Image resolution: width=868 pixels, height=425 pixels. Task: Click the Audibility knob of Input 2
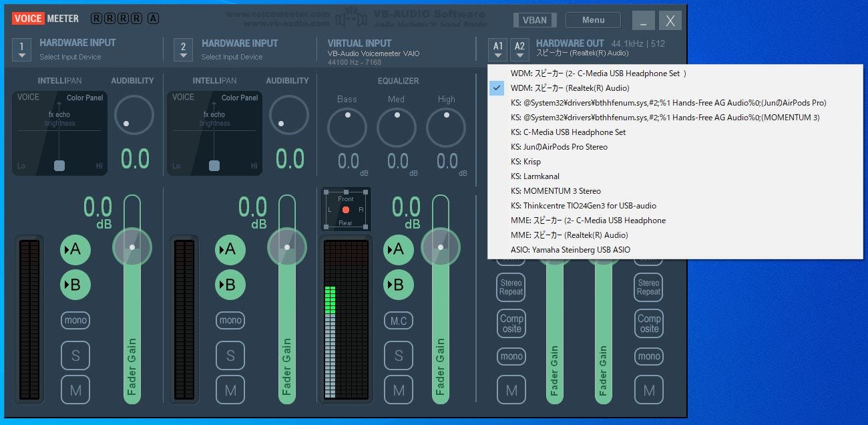[289, 114]
